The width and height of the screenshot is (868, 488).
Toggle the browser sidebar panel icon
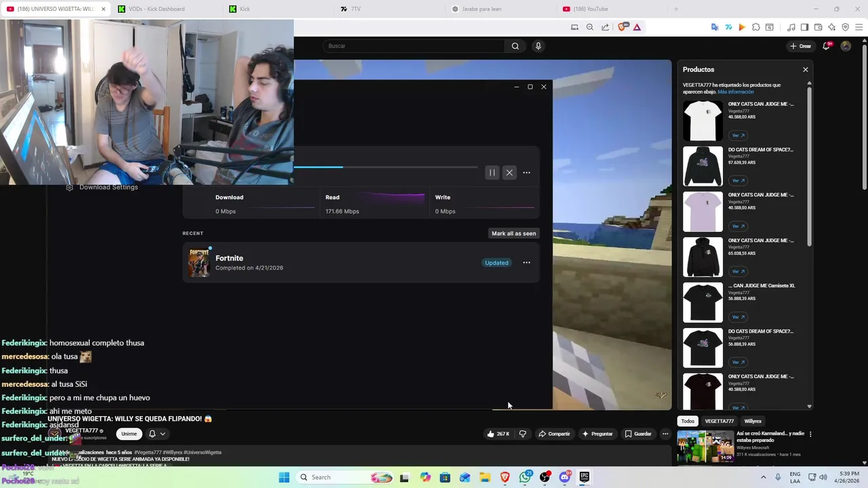(x=804, y=27)
